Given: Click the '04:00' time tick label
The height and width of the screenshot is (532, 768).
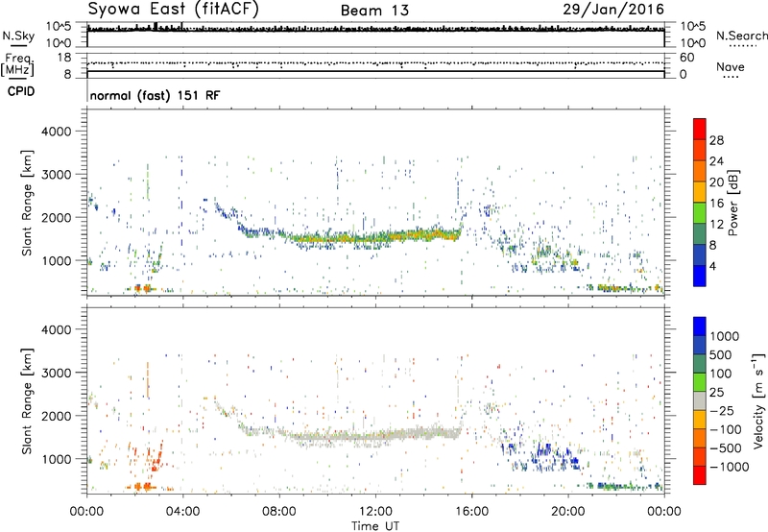Looking at the screenshot, I should [182, 512].
